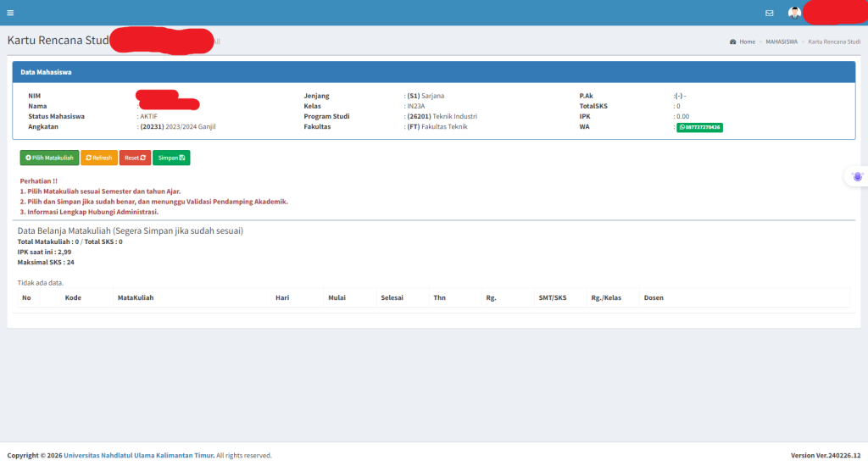Click the SMT/SKS column header
The width and height of the screenshot is (868, 466).
pyautogui.click(x=552, y=297)
